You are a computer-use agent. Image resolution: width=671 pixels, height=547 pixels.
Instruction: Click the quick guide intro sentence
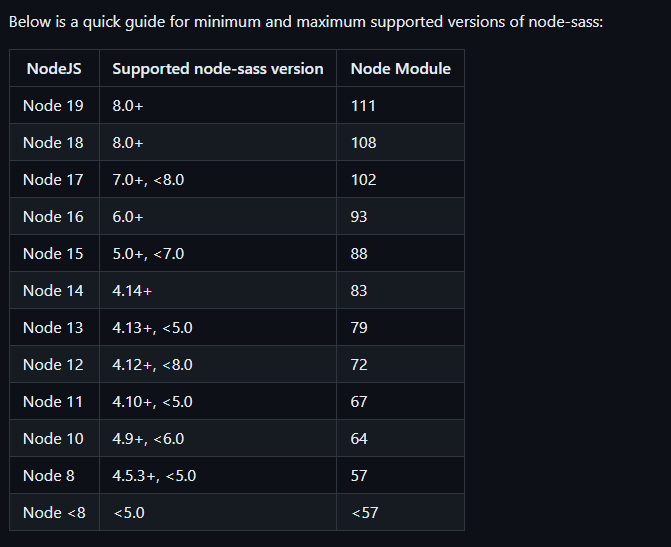[305, 22]
